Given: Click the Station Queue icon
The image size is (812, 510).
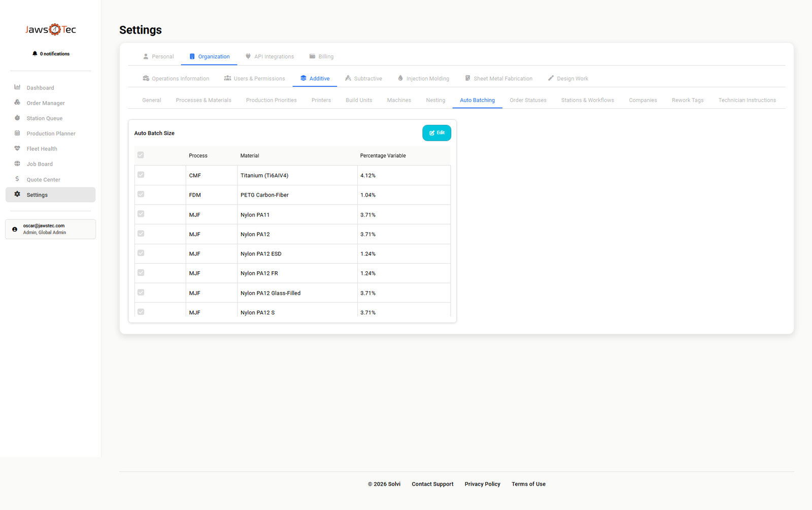Looking at the screenshot, I should pyautogui.click(x=17, y=118).
